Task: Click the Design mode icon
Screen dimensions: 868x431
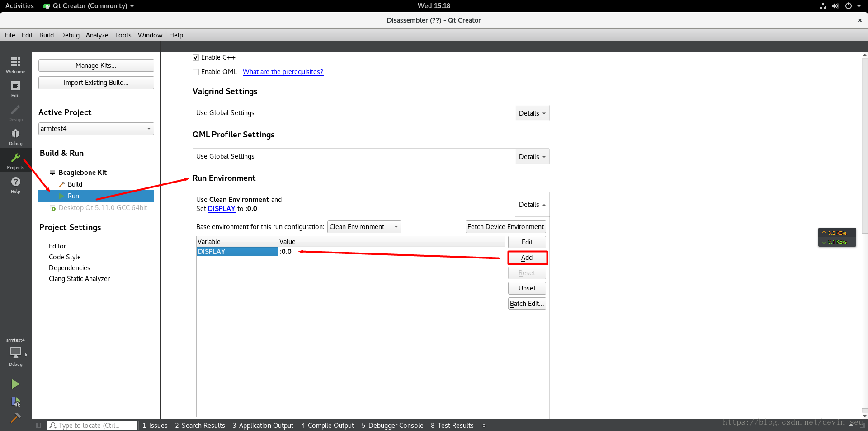Action: [15, 113]
